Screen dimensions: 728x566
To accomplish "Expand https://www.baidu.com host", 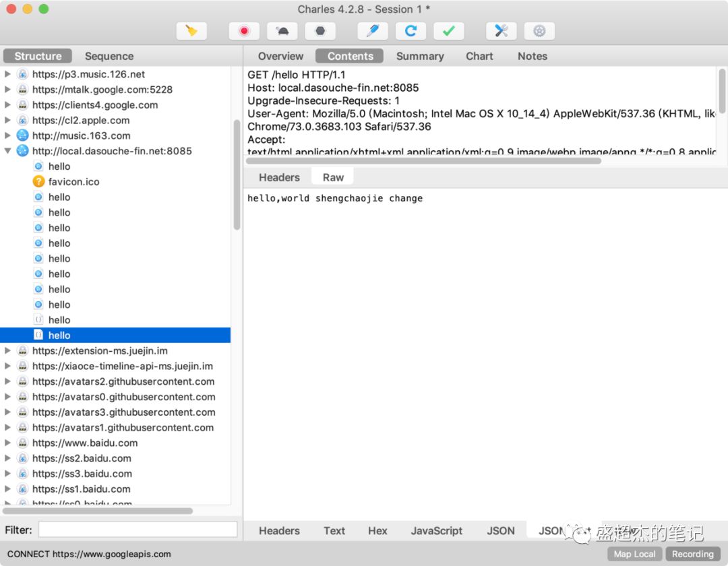I will point(7,442).
